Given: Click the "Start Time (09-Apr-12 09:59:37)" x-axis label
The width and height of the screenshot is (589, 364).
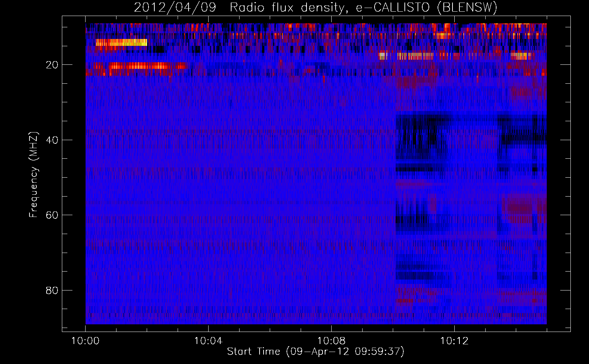Looking at the screenshot, I should tap(316, 351).
